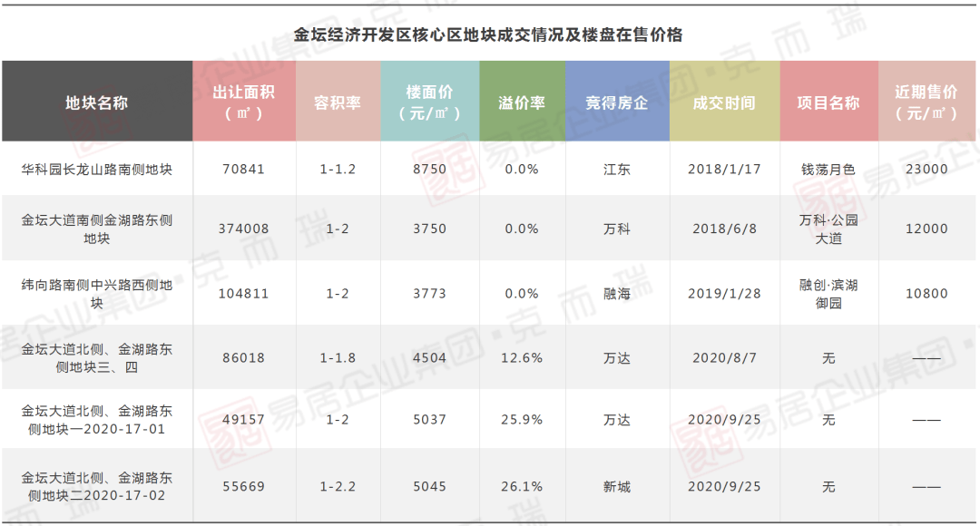Click the project name 万科·公园大道

point(828,229)
